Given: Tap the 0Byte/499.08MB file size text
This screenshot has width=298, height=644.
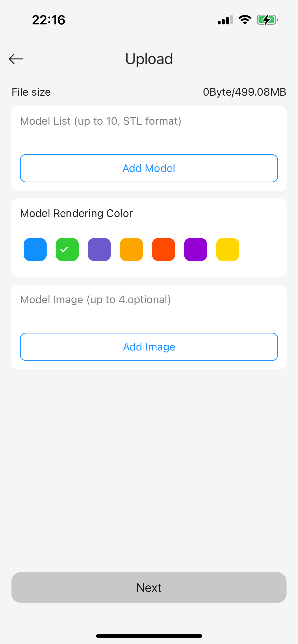Looking at the screenshot, I should (245, 92).
